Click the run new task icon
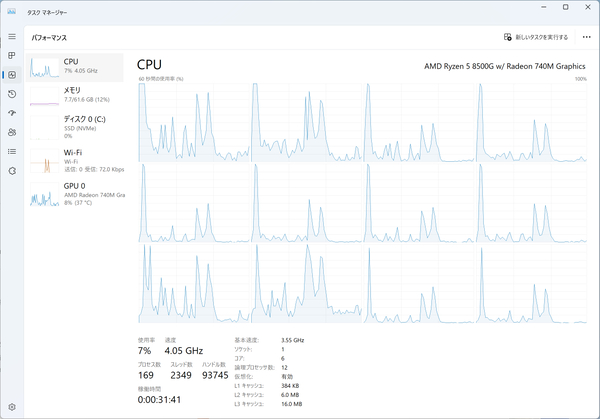The height and width of the screenshot is (419, 600). point(507,37)
